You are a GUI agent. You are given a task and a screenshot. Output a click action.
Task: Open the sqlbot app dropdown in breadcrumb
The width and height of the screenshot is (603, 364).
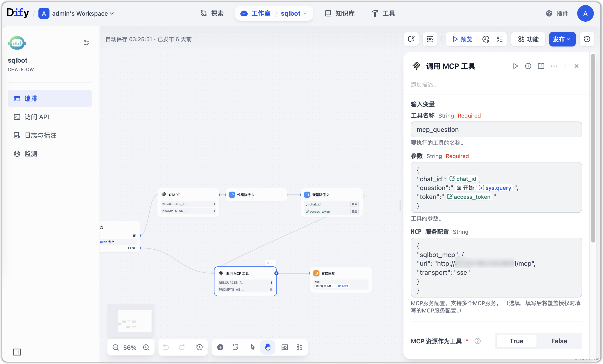click(293, 13)
